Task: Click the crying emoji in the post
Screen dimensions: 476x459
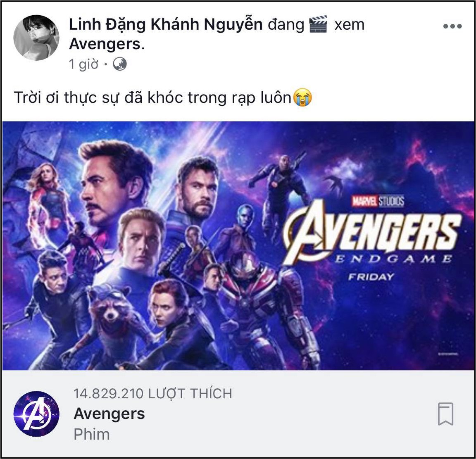Action: [x=302, y=98]
